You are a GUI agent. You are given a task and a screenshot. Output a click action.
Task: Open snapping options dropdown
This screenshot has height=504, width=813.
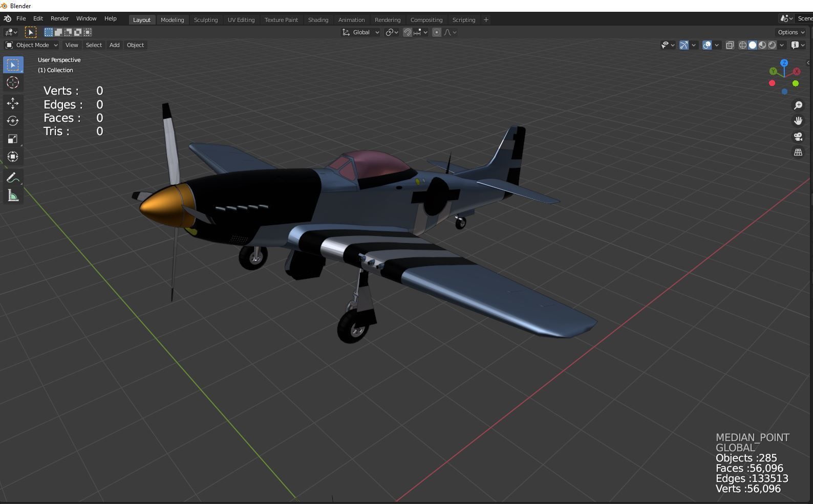[421, 32]
